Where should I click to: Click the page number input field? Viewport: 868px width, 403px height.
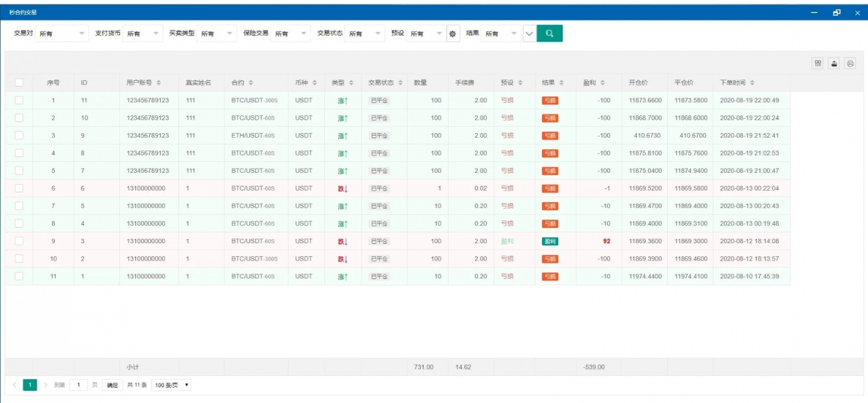[79, 385]
